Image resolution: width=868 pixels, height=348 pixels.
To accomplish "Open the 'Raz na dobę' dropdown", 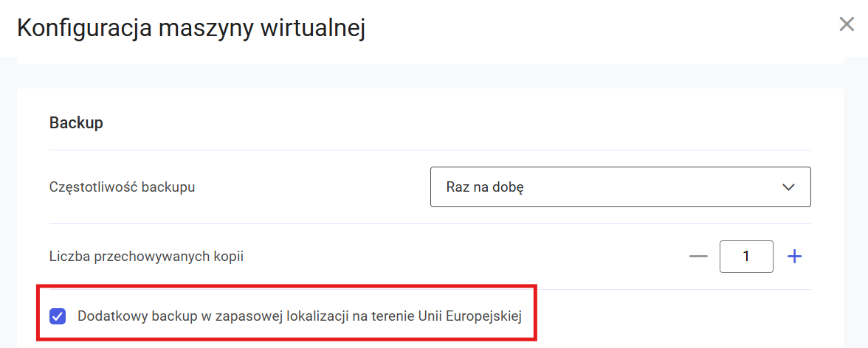I will pos(620,187).
